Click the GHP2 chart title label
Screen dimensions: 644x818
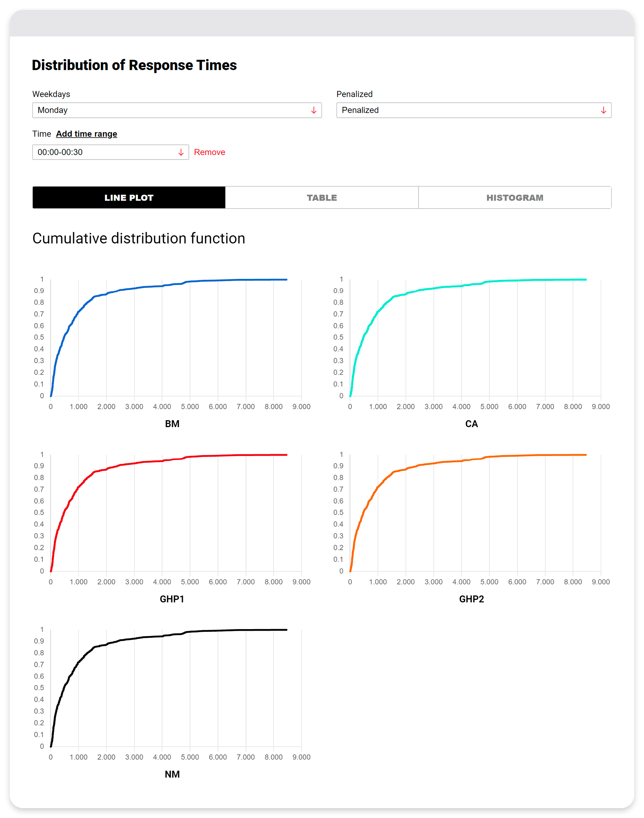click(471, 599)
